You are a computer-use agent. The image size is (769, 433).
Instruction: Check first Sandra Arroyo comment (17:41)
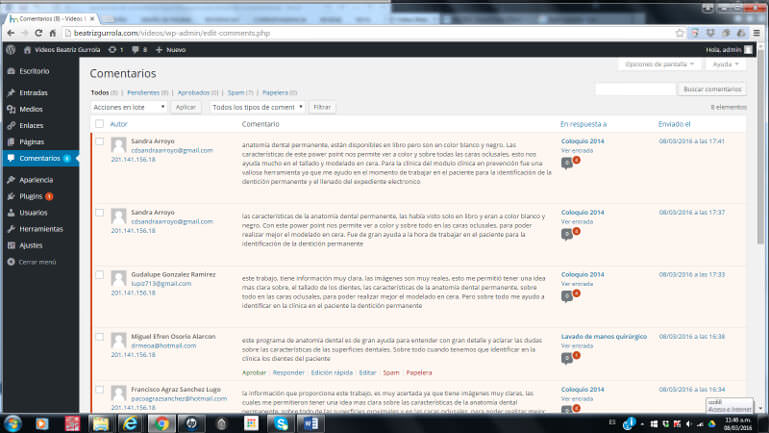click(x=100, y=141)
